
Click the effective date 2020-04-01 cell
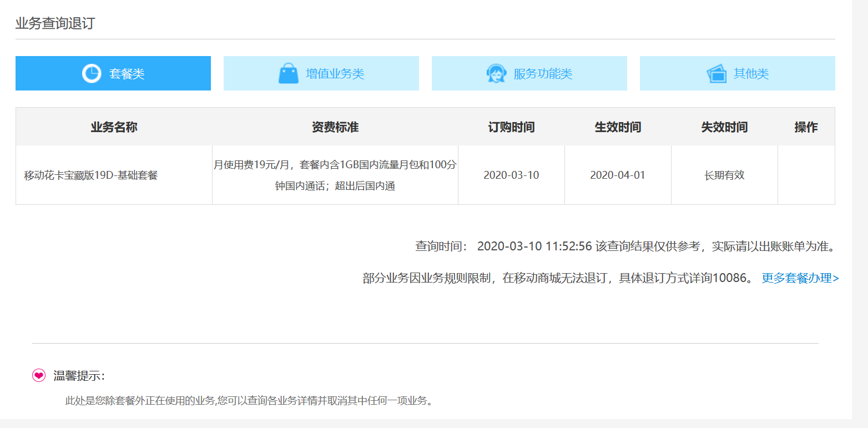(618, 175)
